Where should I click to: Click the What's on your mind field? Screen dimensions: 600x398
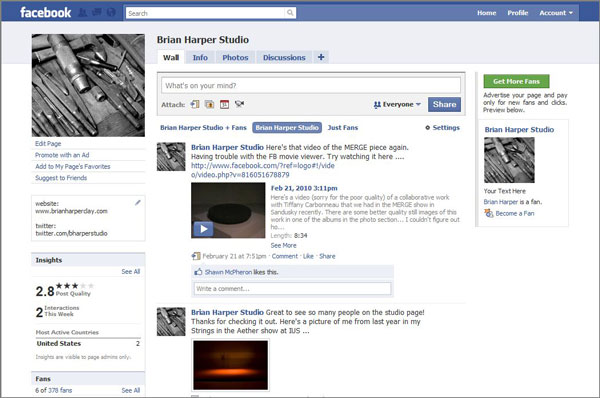[311, 85]
